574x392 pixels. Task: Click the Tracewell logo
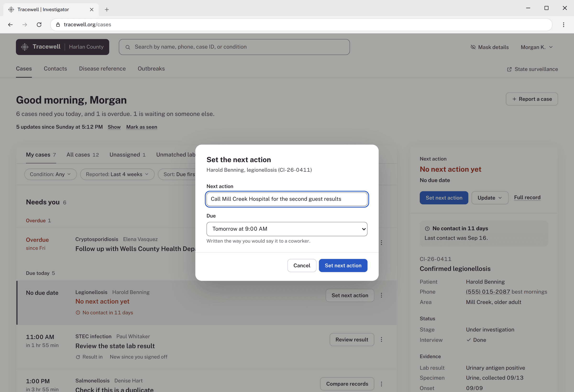[62, 47]
